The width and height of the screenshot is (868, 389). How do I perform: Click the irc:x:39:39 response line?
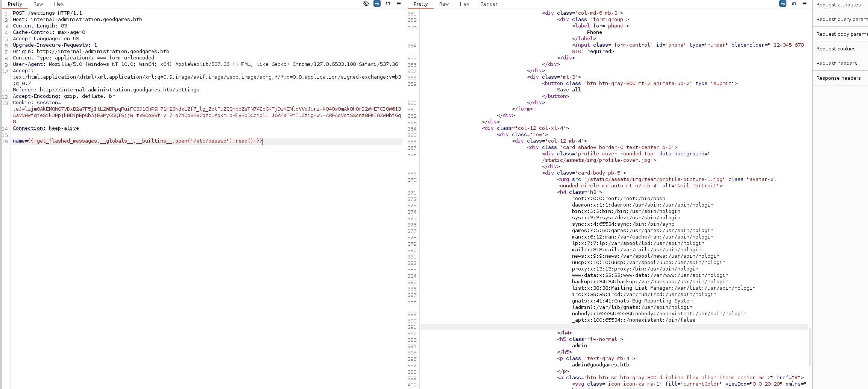(x=644, y=295)
